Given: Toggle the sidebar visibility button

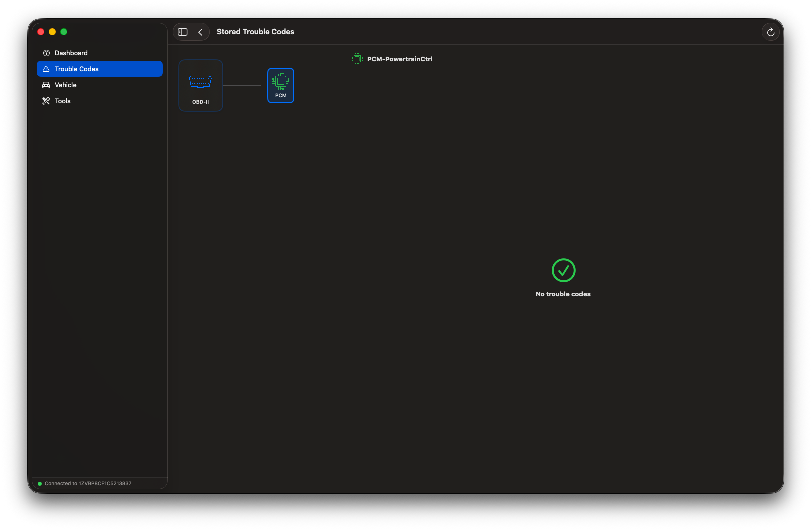Looking at the screenshot, I should (x=183, y=32).
